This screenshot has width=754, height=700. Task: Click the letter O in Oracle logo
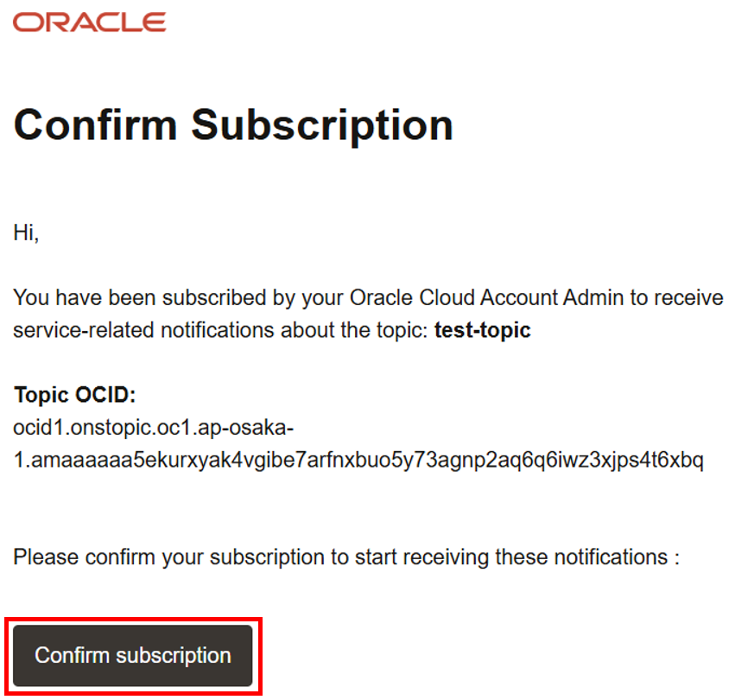click(26, 22)
